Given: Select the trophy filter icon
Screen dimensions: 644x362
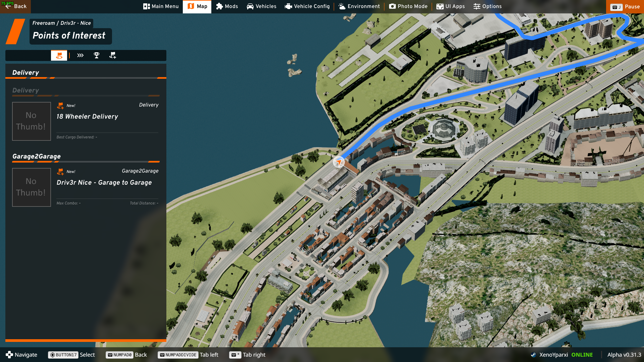Looking at the screenshot, I should [97, 55].
